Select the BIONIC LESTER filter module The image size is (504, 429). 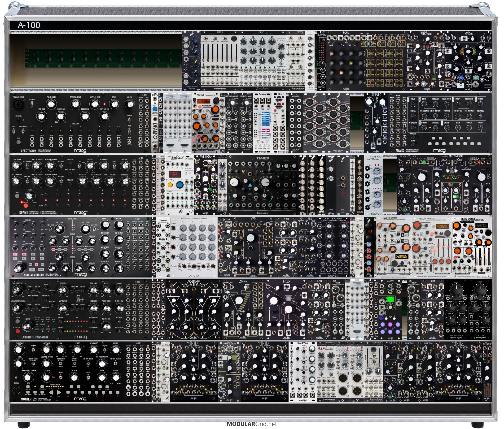click(x=394, y=247)
